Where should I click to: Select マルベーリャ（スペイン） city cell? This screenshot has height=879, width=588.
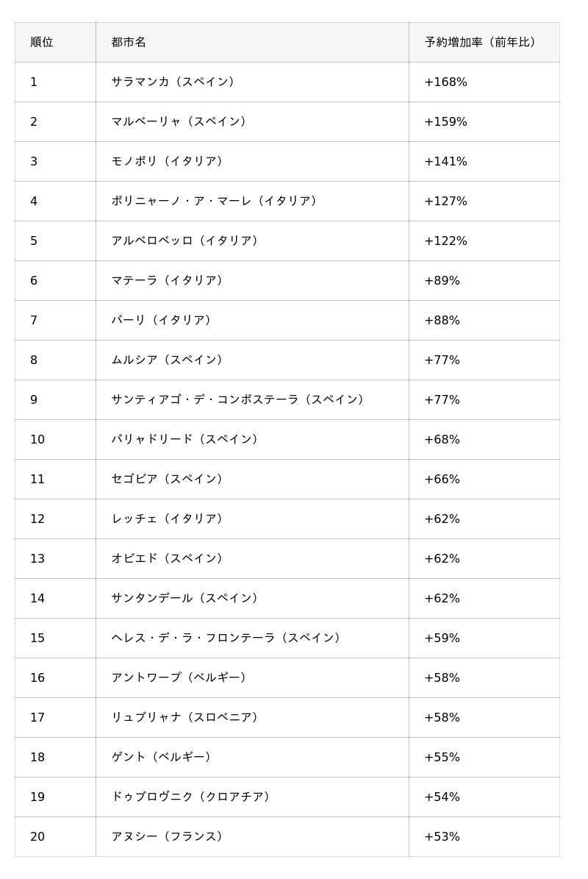point(181,122)
